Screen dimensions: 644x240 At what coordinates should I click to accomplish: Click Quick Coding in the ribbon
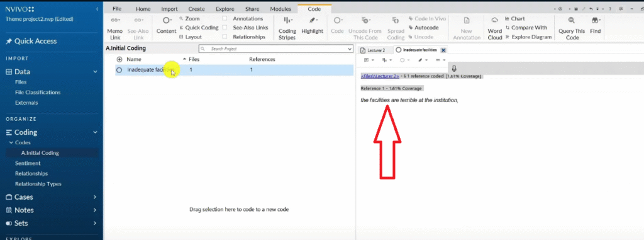[x=199, y=28]
